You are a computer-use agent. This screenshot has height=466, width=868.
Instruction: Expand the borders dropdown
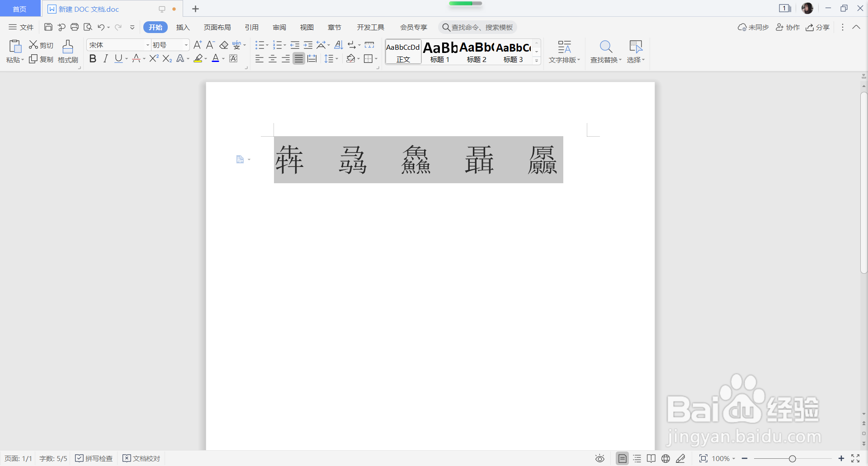[376, 59]
